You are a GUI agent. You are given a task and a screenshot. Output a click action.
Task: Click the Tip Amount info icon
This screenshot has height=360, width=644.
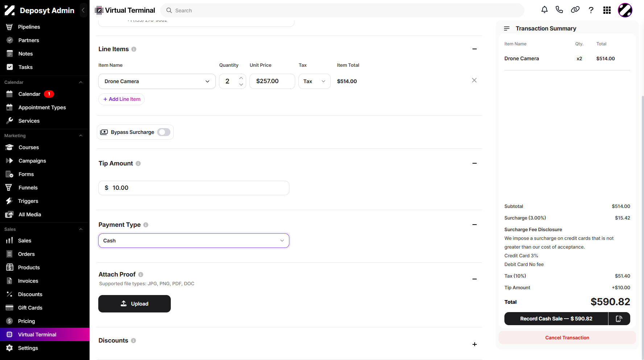[x=138, y=163]
